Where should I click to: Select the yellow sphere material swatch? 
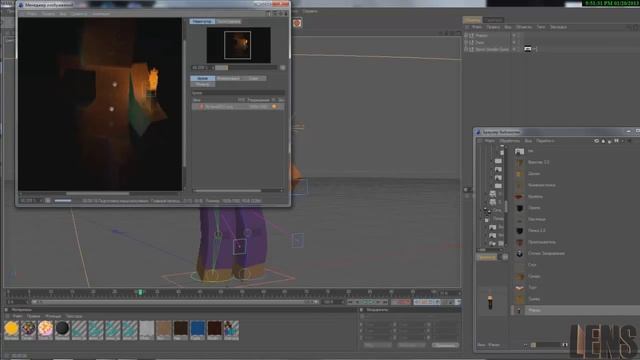(x=11, y=329)
